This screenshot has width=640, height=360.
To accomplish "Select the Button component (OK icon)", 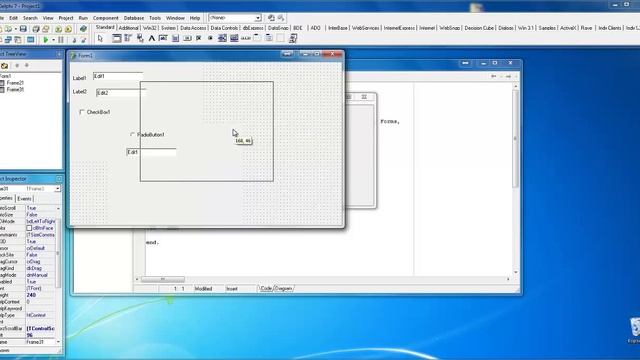I will pos(187,38).
